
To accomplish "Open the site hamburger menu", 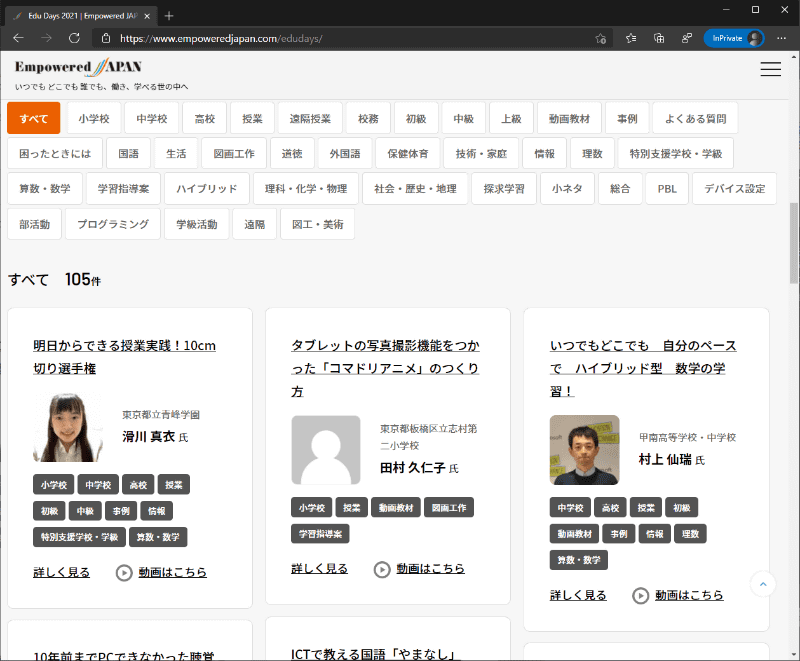I will tap(770, 69).
